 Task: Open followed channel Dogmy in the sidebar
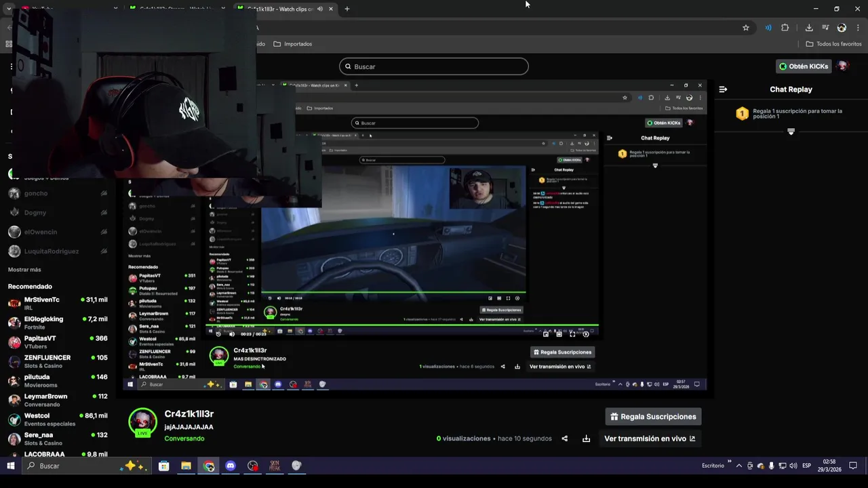(x=58, y=212)
